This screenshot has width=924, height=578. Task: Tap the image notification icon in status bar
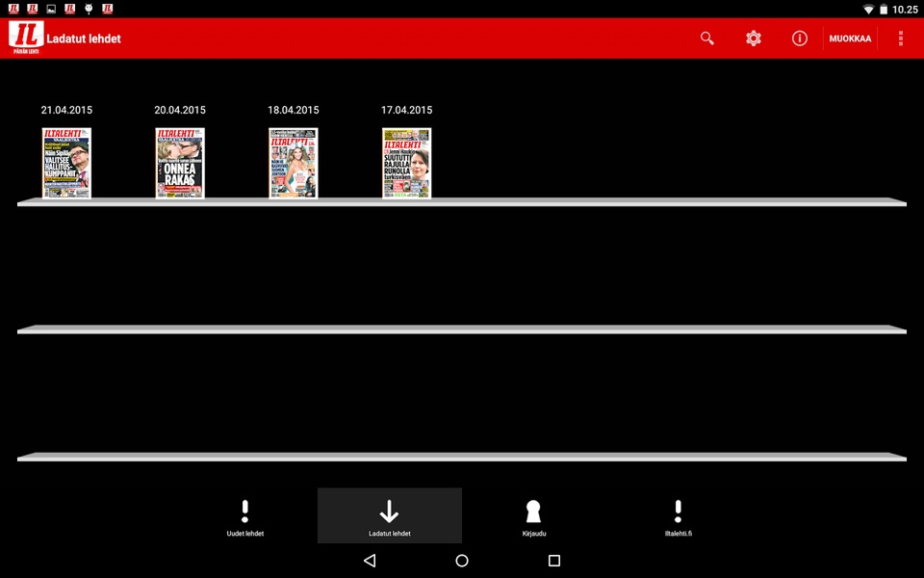point(51,9)
